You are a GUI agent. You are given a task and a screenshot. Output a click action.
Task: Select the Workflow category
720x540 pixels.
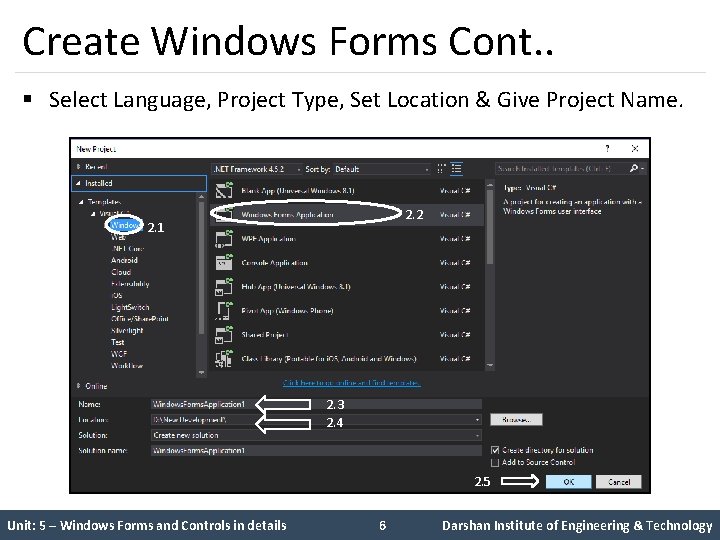pyautogui.click(x=127, y=366)
